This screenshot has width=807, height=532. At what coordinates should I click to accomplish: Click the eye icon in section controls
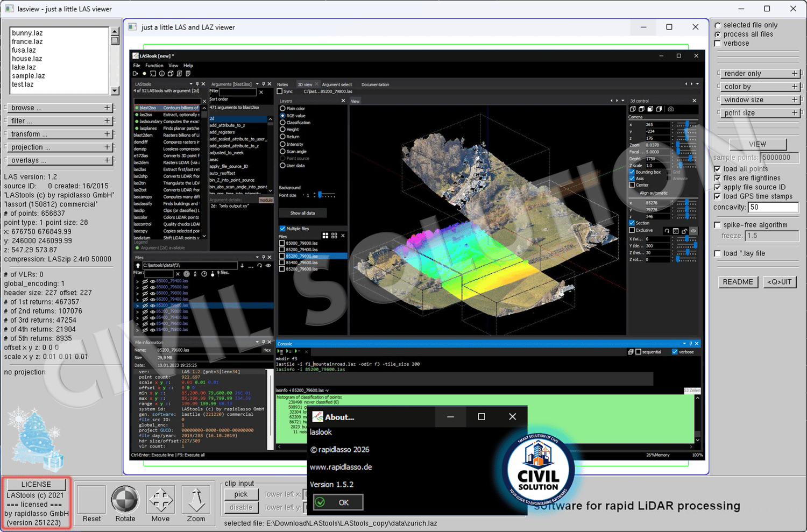(x=693, y=231)
